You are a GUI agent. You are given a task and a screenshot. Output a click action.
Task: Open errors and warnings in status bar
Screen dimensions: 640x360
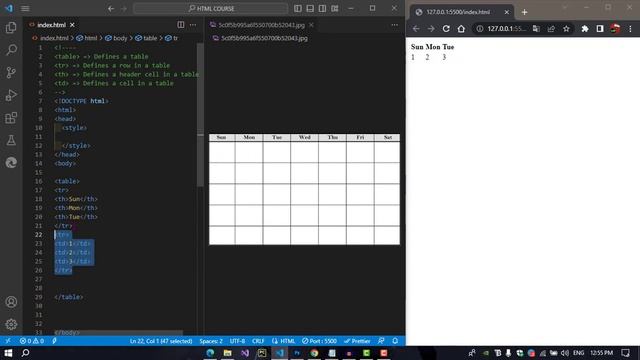[x=31, y=341]
